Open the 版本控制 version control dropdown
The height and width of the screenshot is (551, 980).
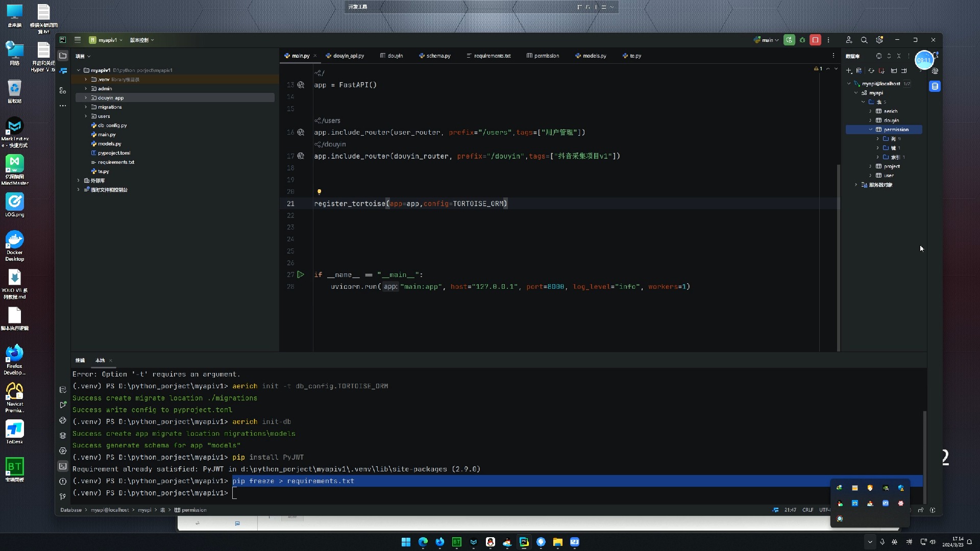pos(141,40)
